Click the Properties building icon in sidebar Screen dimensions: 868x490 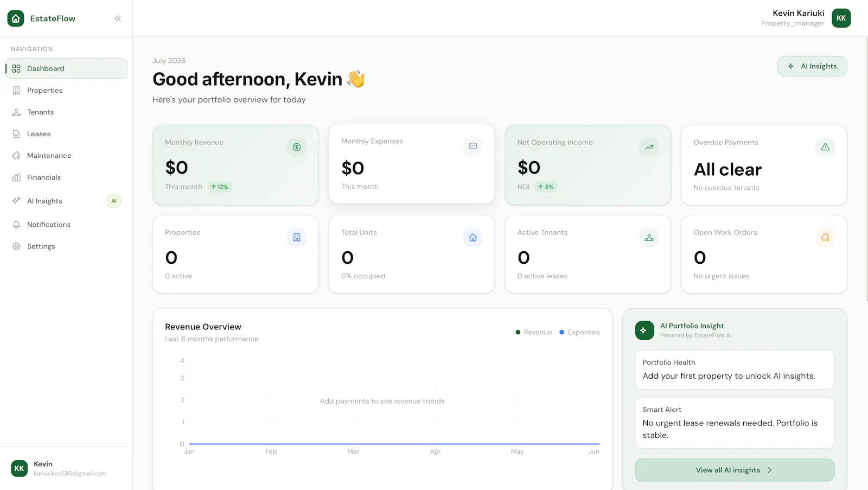click(x=16, y=90)
